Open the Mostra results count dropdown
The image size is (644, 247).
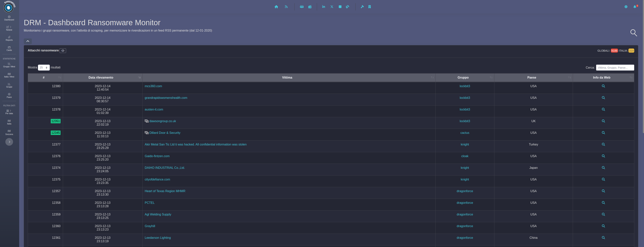44,68
